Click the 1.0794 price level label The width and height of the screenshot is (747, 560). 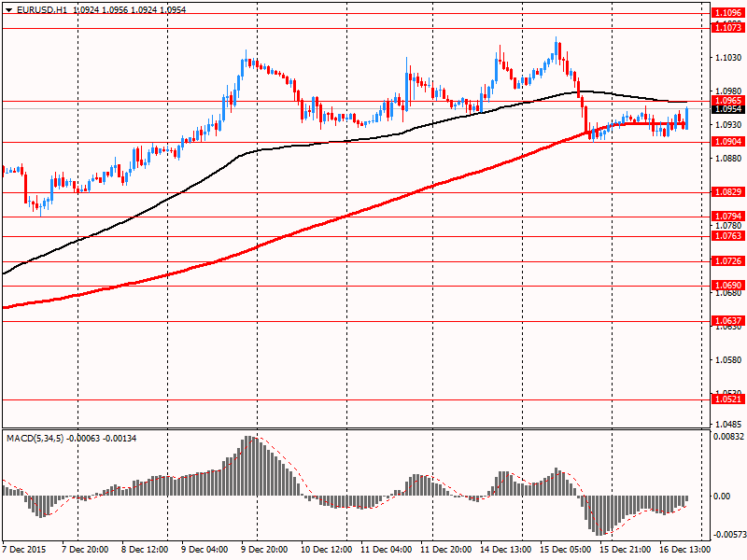[727, 217]
